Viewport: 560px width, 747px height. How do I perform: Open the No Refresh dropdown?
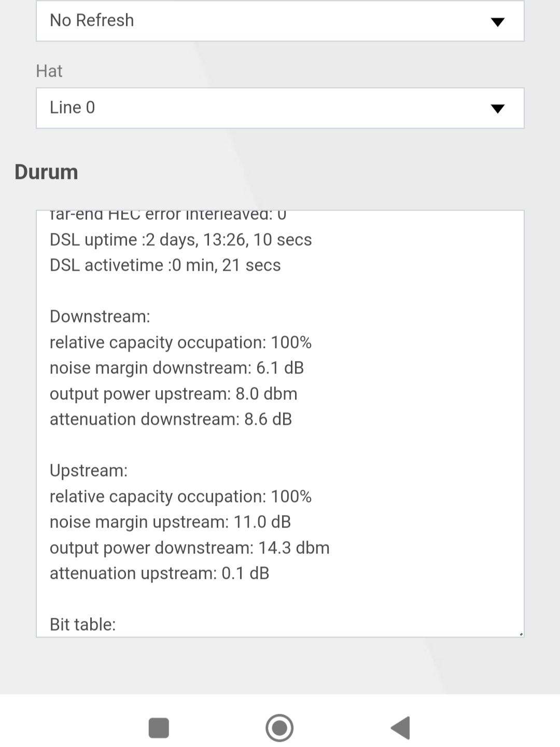(280, 21)
